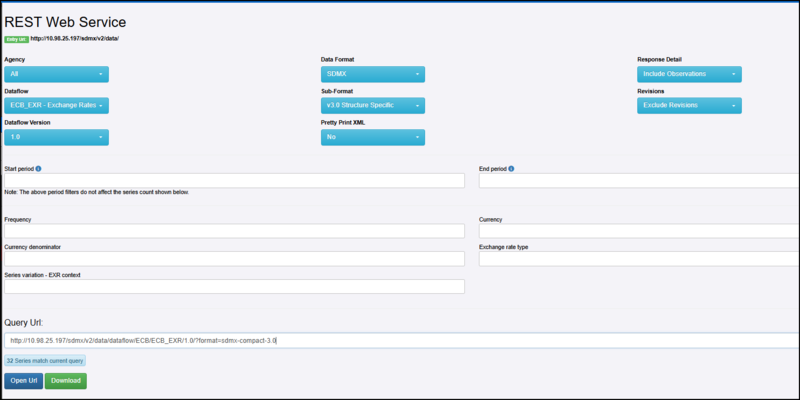
Task: Focus the Series variation EXR context field
Action: (x=235, y=287)
